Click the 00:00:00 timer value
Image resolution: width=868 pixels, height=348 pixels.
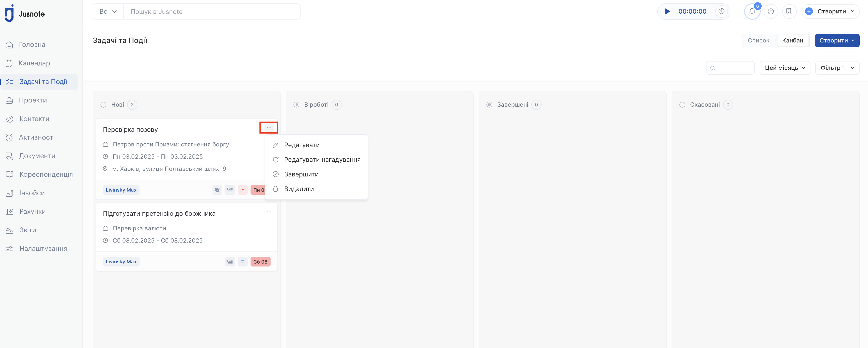click(x=692, y=11)
